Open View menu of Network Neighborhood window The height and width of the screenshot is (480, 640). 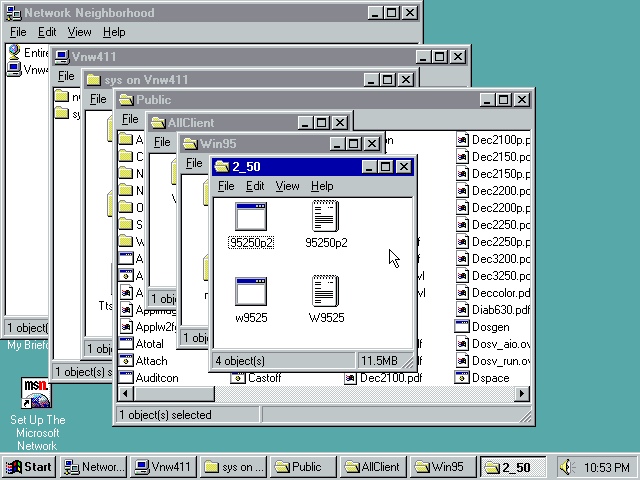(x=79, y=32)
